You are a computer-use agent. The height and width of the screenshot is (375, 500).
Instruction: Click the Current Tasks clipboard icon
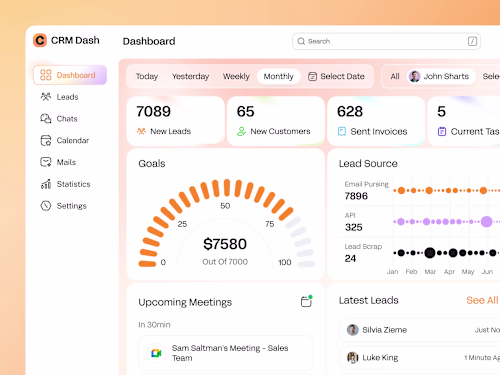click(442, 131)
